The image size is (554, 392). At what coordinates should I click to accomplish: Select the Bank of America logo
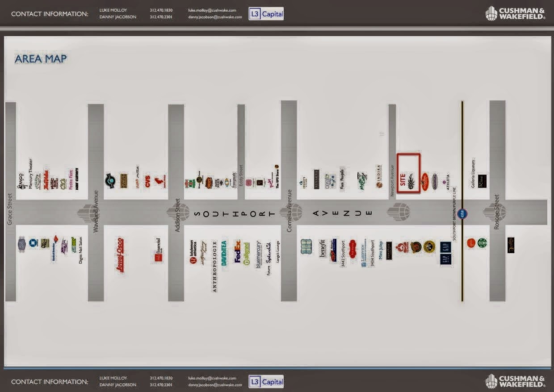(x=55, y=248)
